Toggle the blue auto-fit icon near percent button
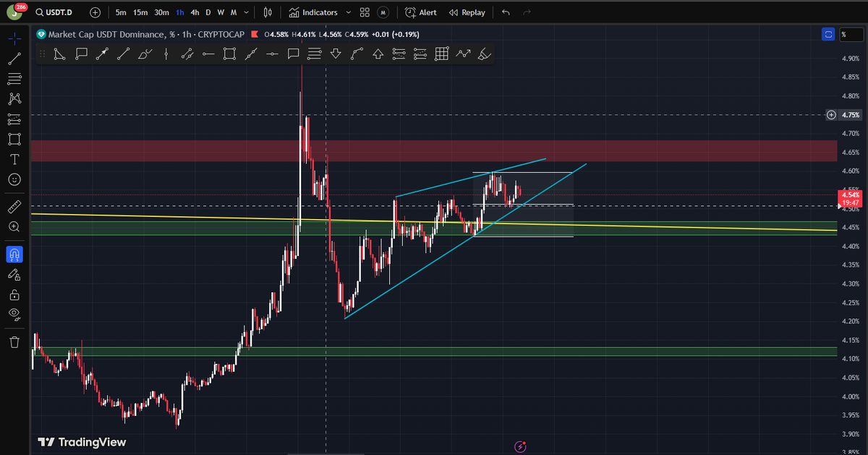This screenshot has height=455, width=868. [828, 34]
